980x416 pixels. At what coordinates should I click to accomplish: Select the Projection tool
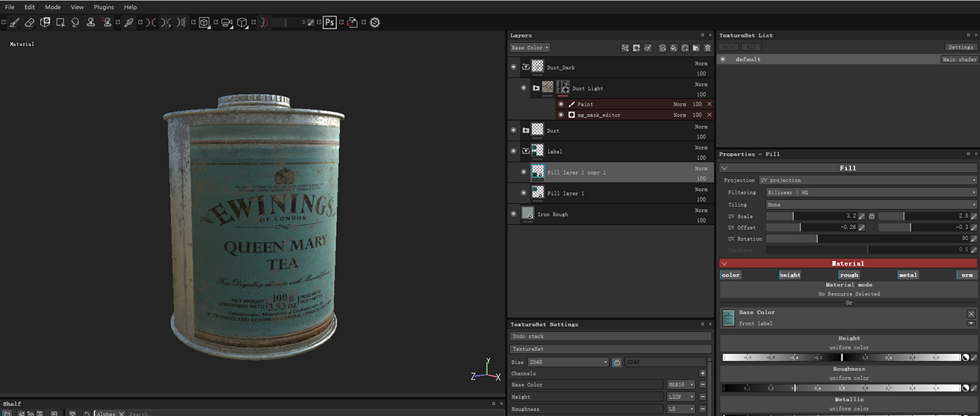point(45,22)
